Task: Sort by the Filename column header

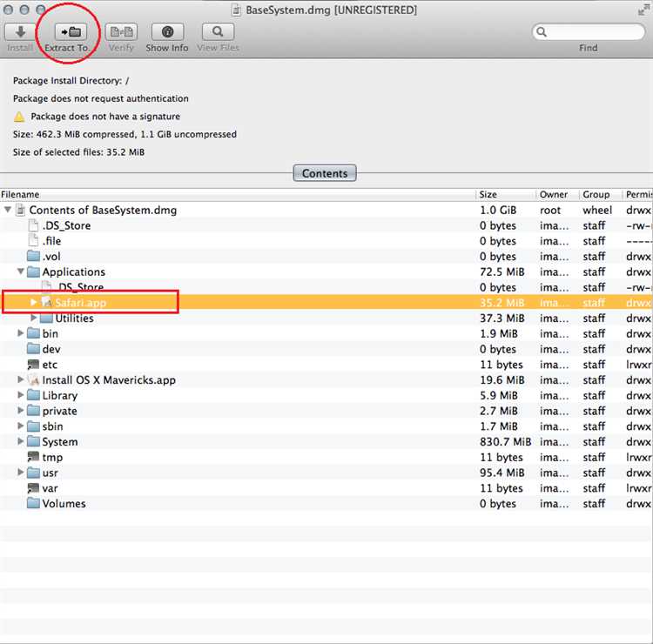Action: coord(238,194)
